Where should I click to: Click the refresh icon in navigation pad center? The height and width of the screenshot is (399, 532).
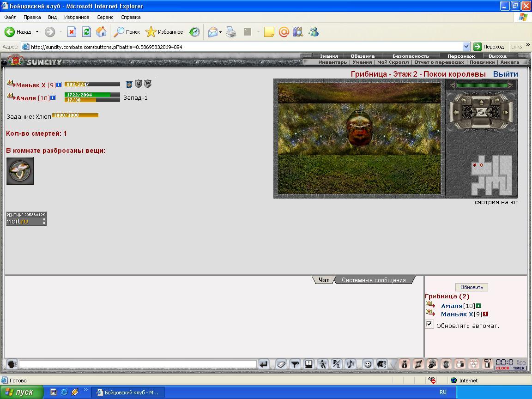482,112
